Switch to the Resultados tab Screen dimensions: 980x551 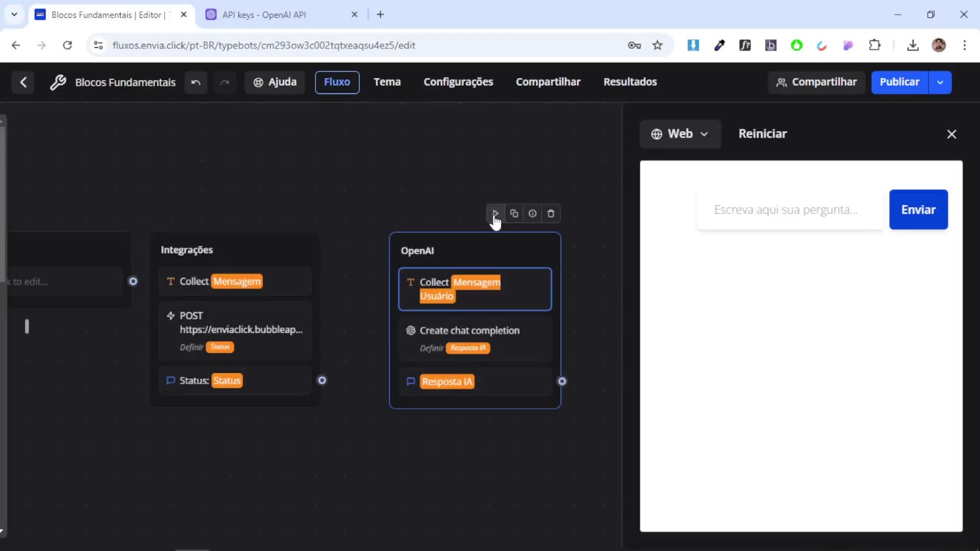(630, 82)
